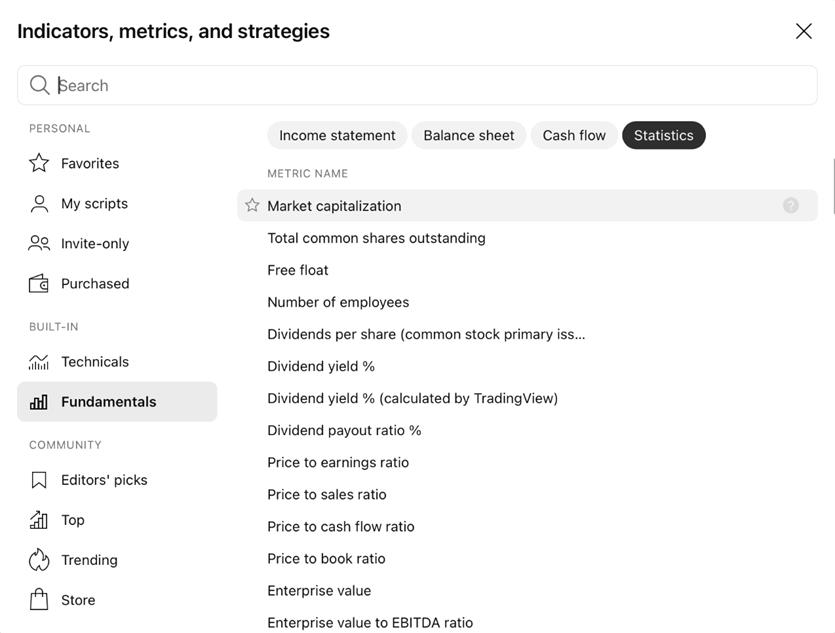Select the Statistics tab
This screenshot has height=633, width=835.
point(664,135)
